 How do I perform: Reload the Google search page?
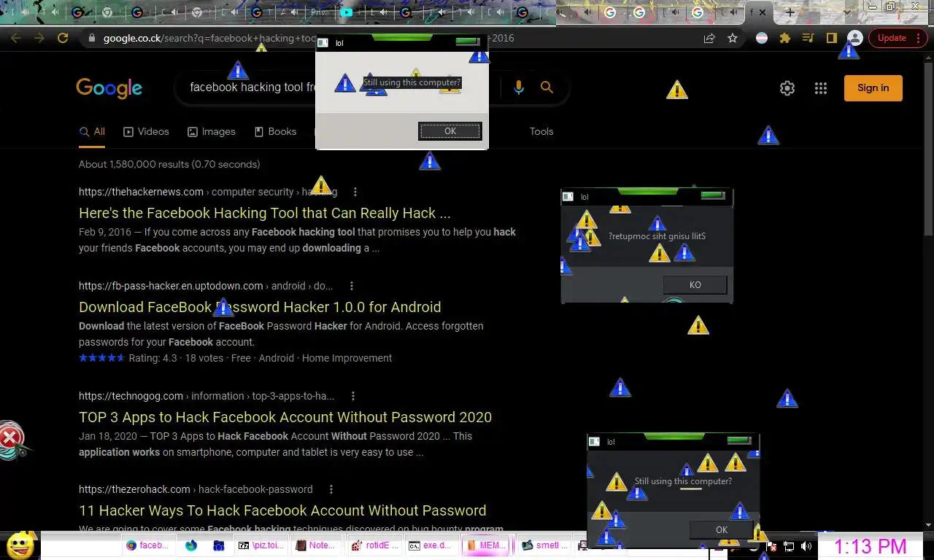[x=63, y=38]
